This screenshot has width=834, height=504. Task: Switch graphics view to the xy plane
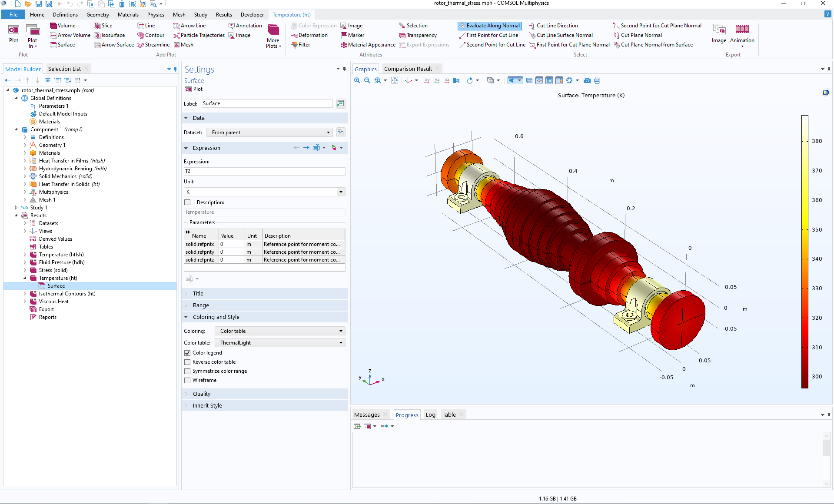[426, 80]
